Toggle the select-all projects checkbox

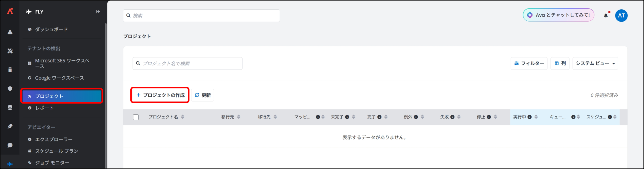pos(136,117)
